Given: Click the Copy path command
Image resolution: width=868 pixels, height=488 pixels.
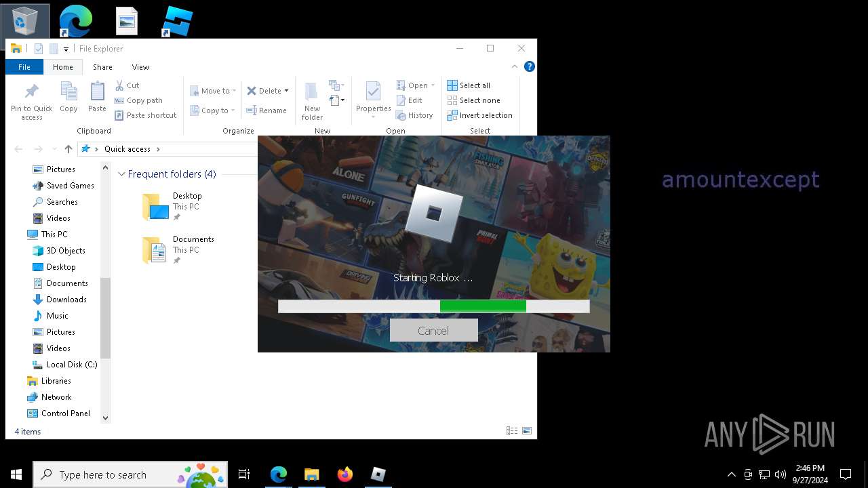Looking at the screenshot, I should pos(138,100).
